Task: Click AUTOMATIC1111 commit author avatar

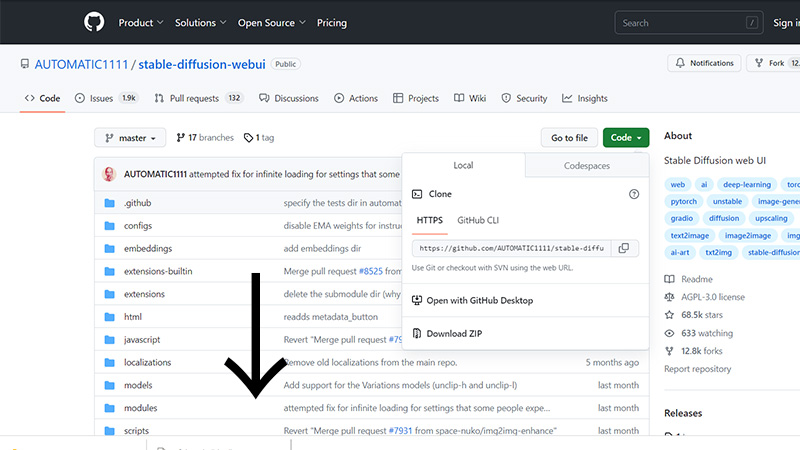Action: click(x=109, y=174)
